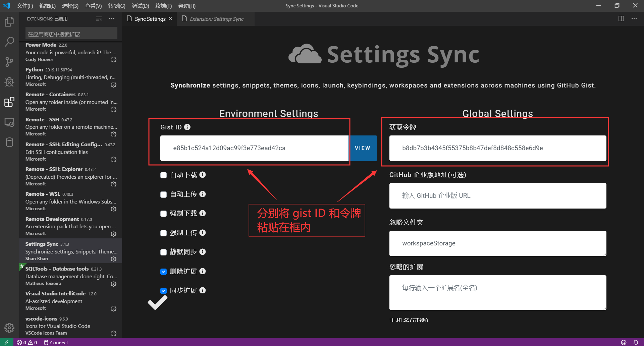Click the feedback smiley in status bar
644x346 pixels.
[624, 342]
